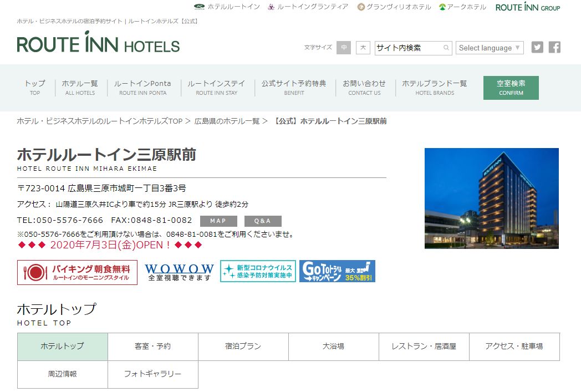The width and height of the screenshot is (581, 392).
Task: Select the 周辺情報 tab
Action: 63,374
